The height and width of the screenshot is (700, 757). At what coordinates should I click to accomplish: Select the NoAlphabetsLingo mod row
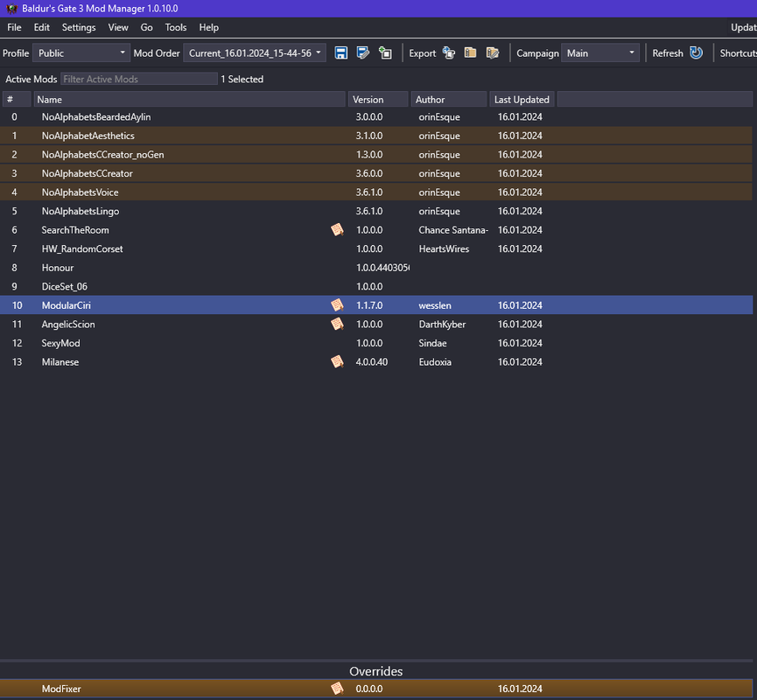point(376,211)
